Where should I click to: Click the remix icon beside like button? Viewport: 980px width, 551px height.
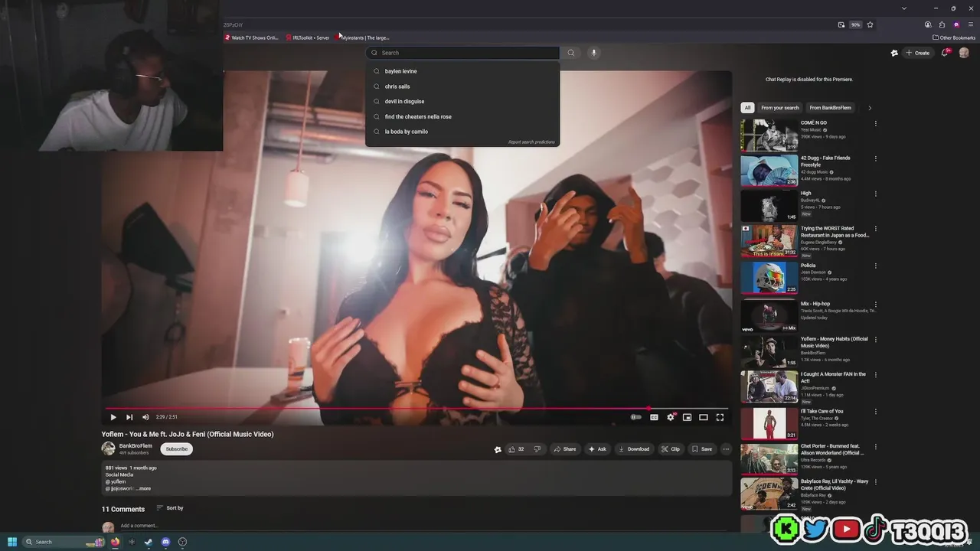click(498, 449)
